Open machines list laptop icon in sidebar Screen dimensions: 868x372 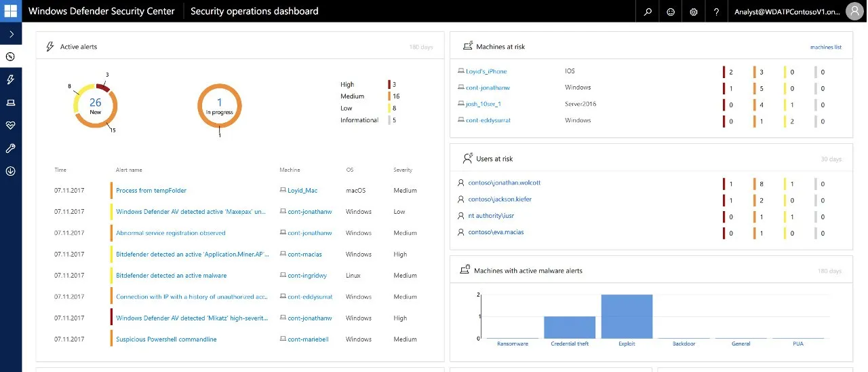click(x=11, y=103)
